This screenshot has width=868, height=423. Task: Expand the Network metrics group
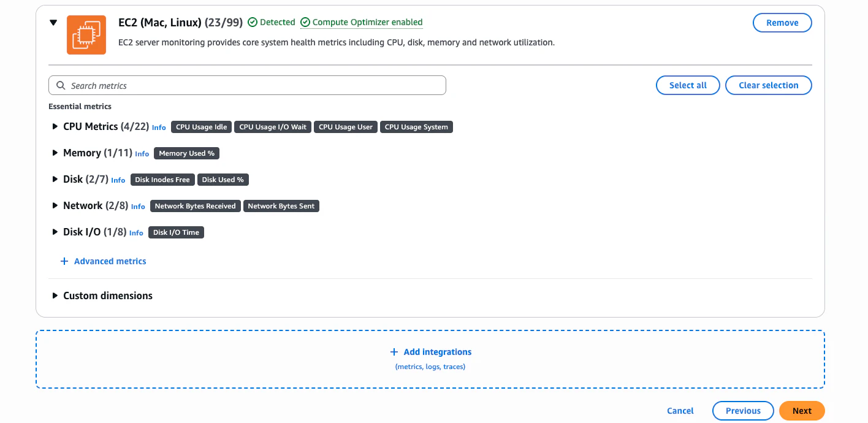tap(55, 205)
